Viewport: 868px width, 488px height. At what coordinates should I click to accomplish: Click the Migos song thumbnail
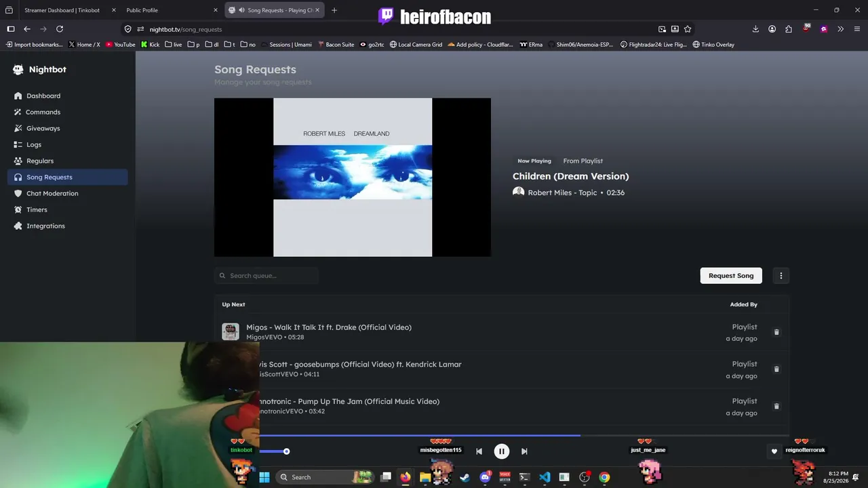[231, 331]
